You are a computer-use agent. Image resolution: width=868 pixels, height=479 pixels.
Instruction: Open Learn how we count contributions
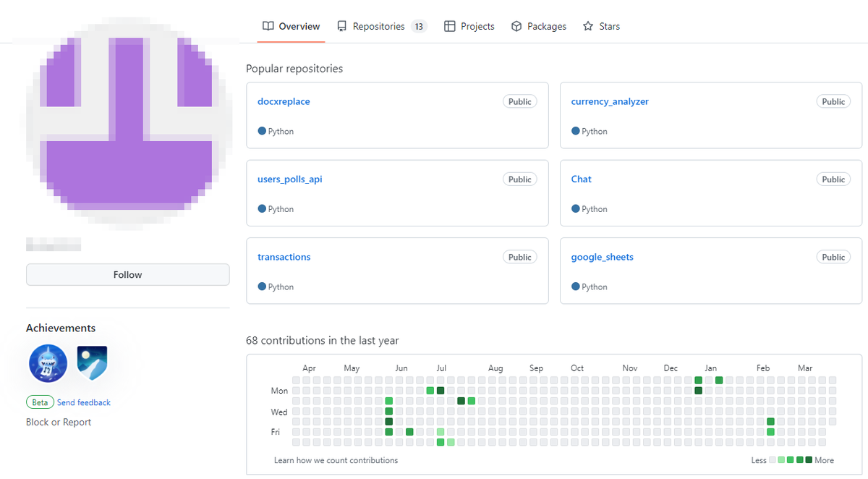click(x=336, y=460)
